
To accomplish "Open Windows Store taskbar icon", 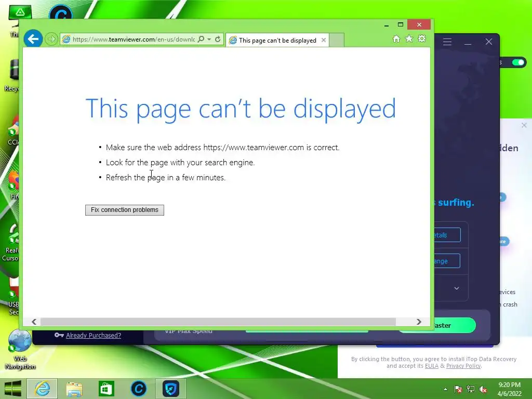I will [106, 389].
